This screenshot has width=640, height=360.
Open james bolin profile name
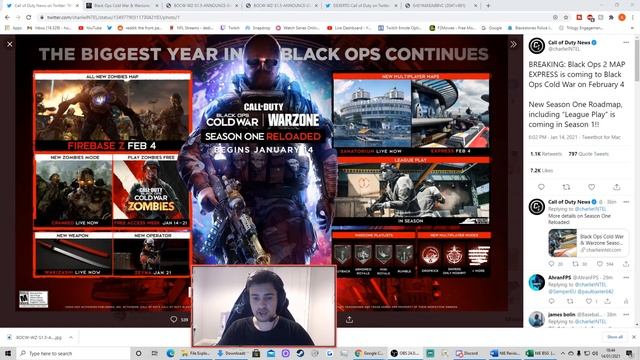(562, 314)
